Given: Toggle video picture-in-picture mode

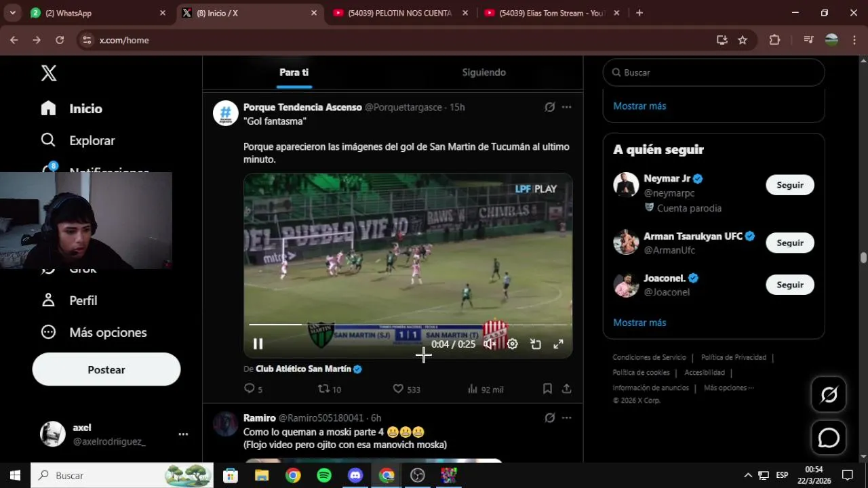Looking at the screenshot, I should (x=536, y=344).
